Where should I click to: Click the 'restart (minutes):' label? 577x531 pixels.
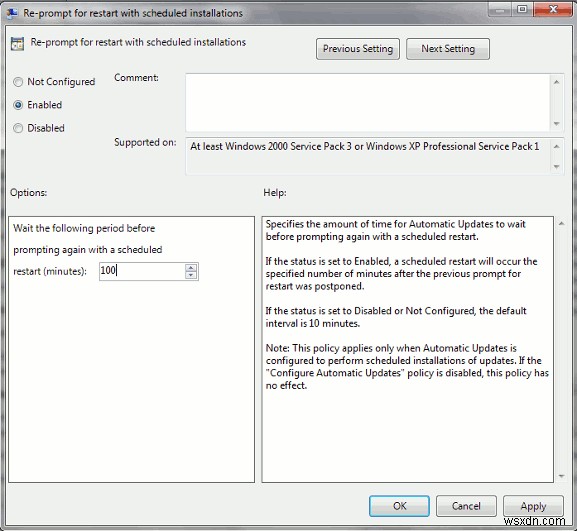[x=50, y=272]
